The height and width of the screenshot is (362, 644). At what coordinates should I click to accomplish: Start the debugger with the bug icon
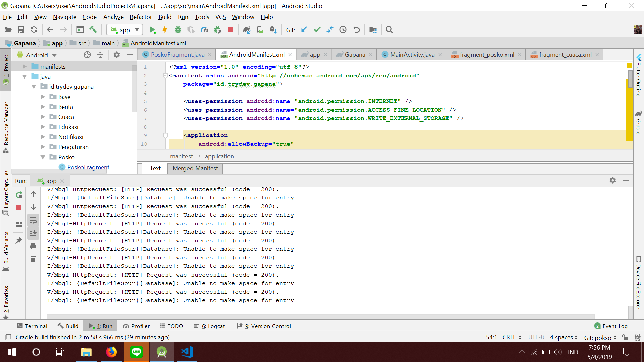coord(178,29)
